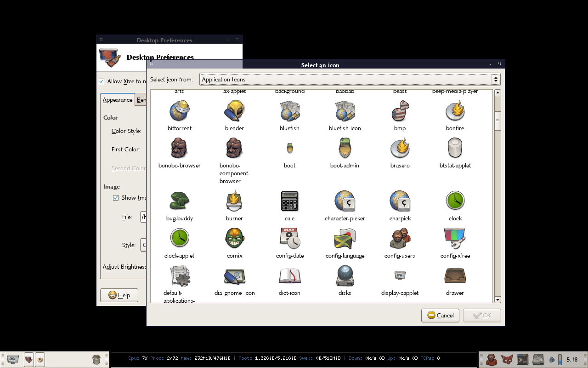This screenshot has height=368, width=588.
Task: Pick the config-users icon
Action: pyautogui.click(x=400, y=238)
